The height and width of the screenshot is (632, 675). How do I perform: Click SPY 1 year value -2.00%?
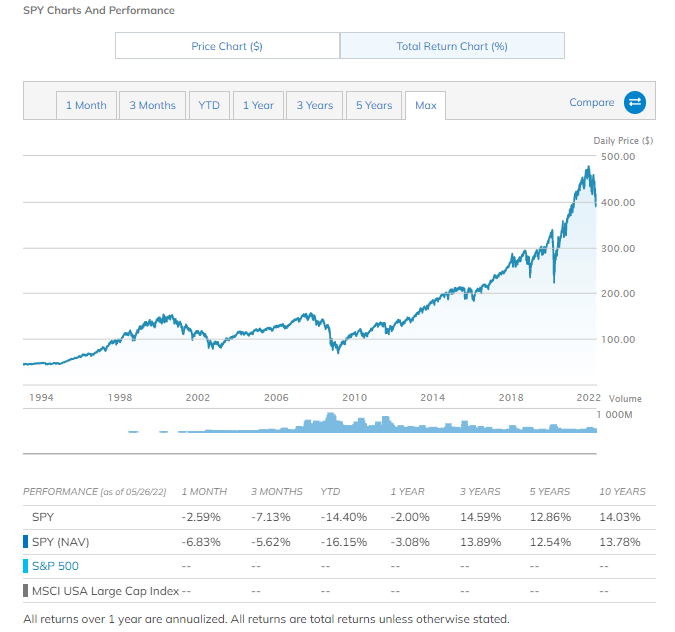(x=410, y=517)
